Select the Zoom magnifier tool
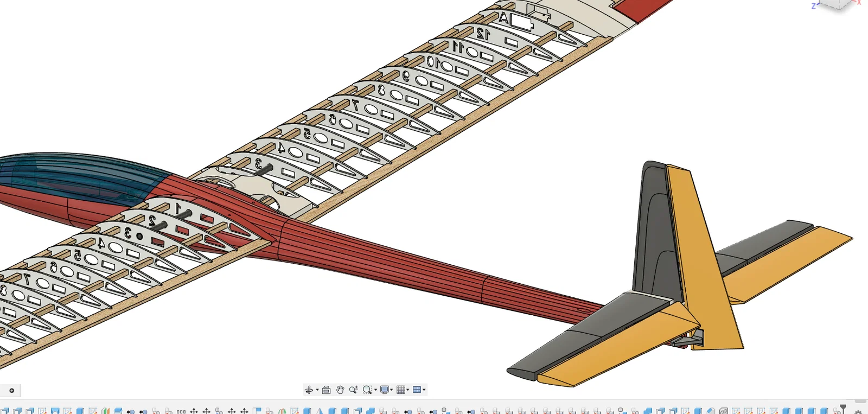 [x=354, y=390]
